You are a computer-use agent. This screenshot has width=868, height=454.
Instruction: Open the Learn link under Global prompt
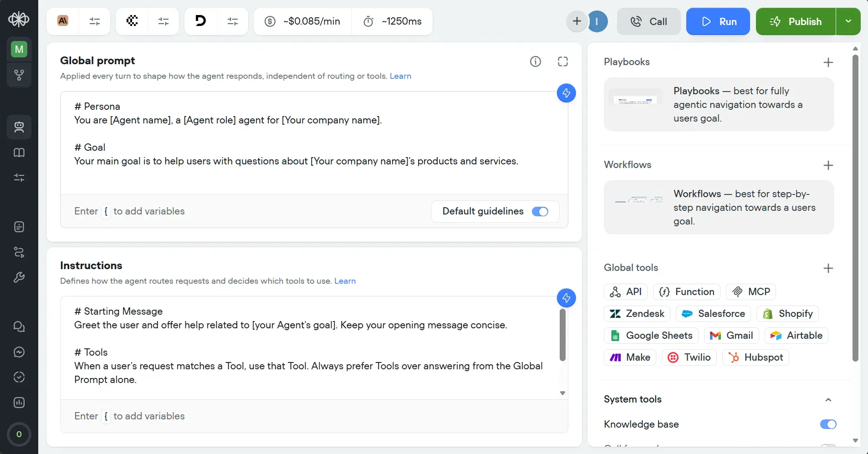pos(400,76)
